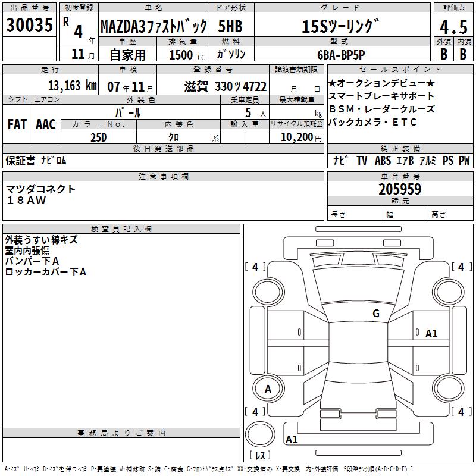
Task: Click spare tire circle above レス label
Action: coord(260,434)
